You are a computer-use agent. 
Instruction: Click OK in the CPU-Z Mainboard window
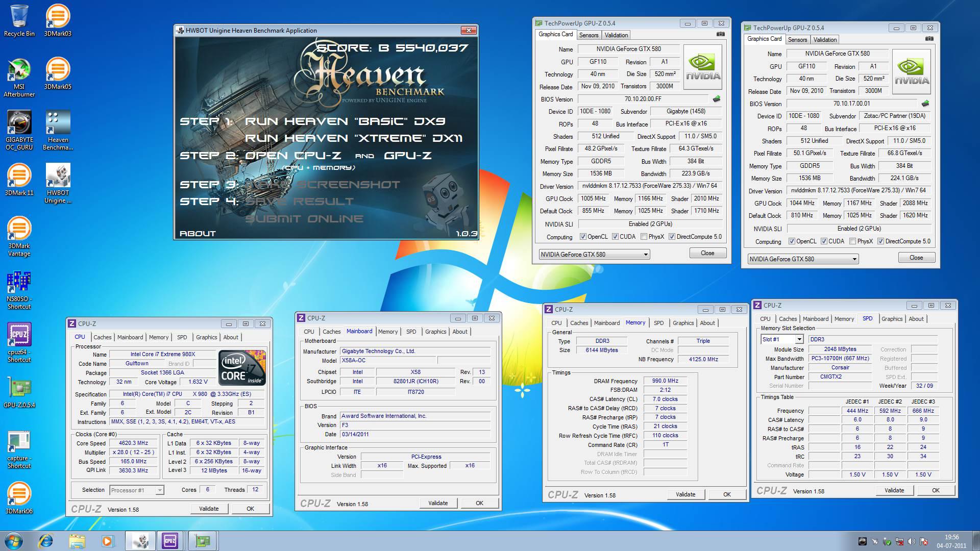(479, 503)
